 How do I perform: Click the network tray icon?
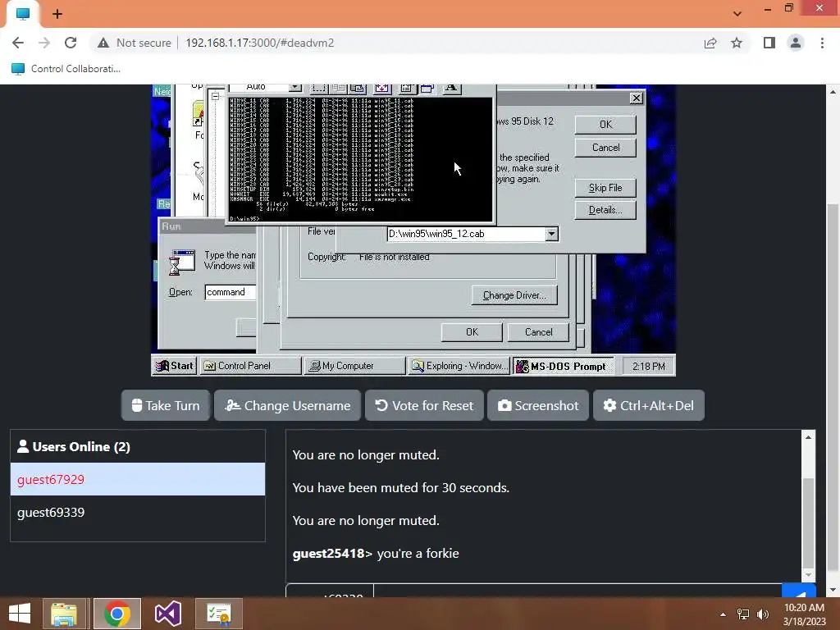pos(743,614)
